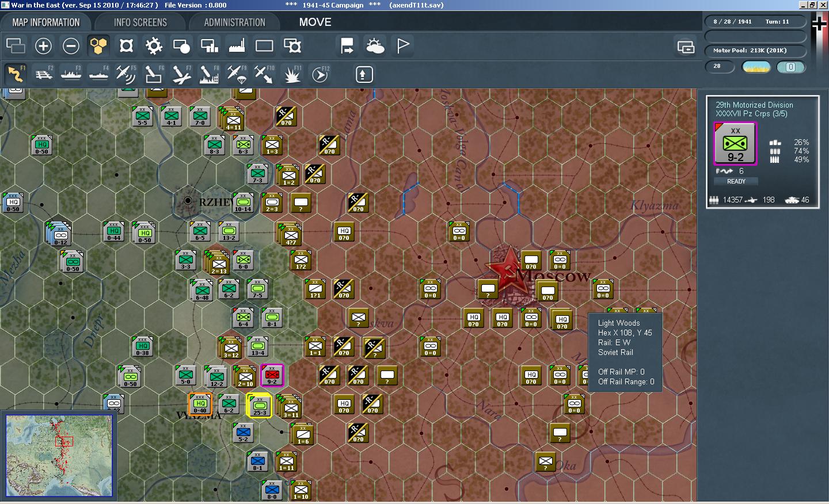Open the 29th Motorized Division name link

(754, 105)
